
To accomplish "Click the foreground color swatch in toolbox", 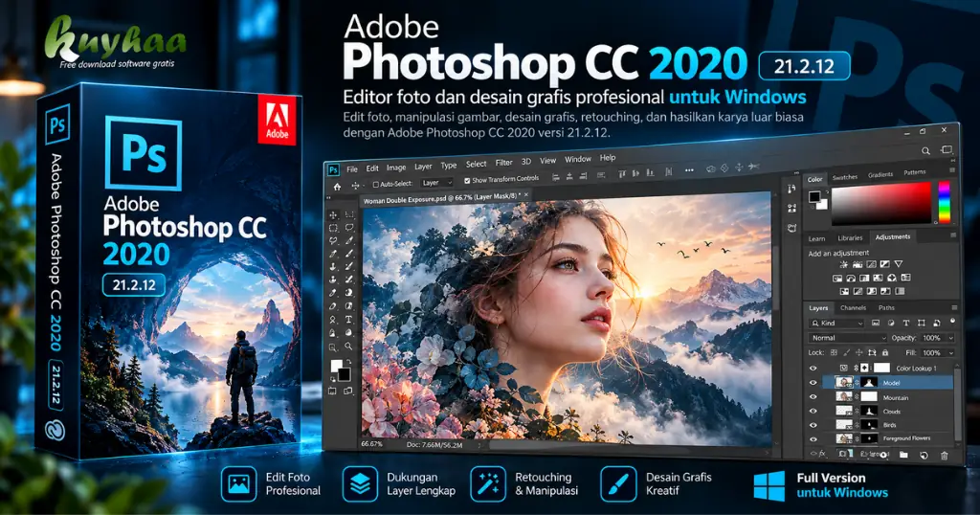I will click(336, 366).
